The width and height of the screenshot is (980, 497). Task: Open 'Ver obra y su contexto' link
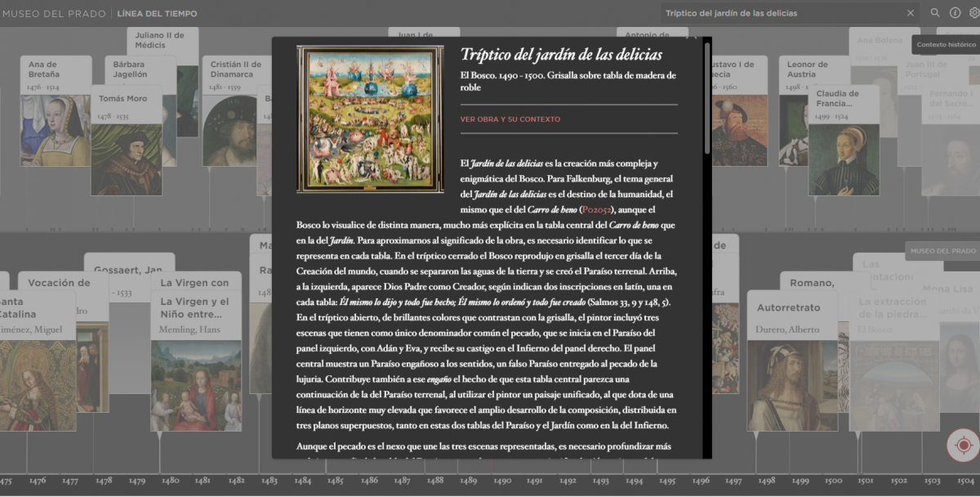pyautogui.click(x=510, y=119)
